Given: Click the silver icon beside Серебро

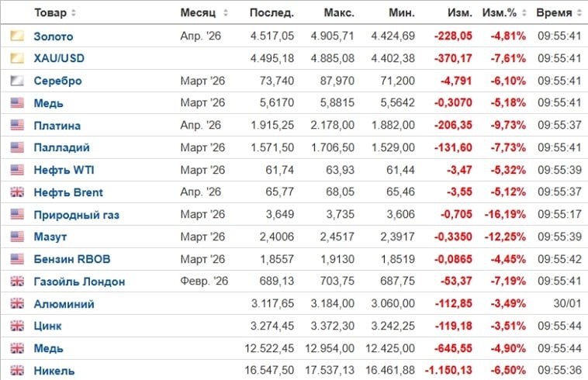Looking at the screenshot, I should (x=17, y=81).
